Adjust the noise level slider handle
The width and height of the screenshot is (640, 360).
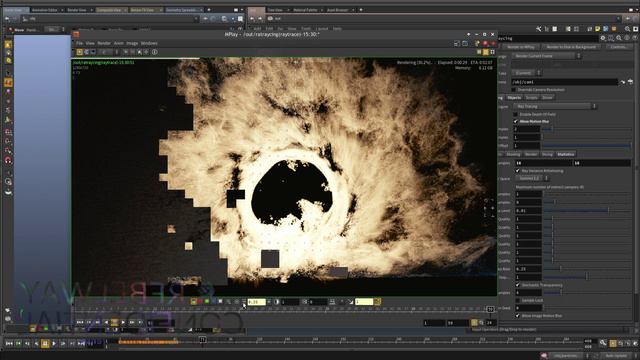pos(609,210)
